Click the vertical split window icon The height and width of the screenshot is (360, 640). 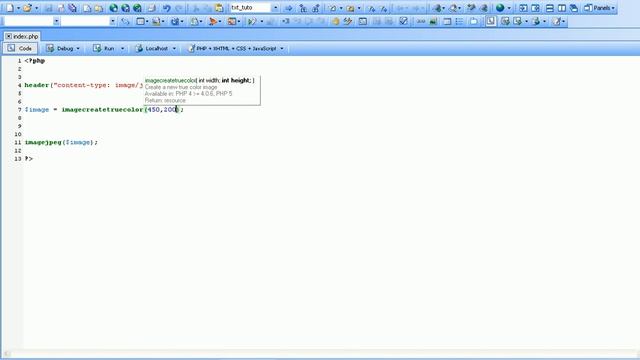tap(562, 8)
